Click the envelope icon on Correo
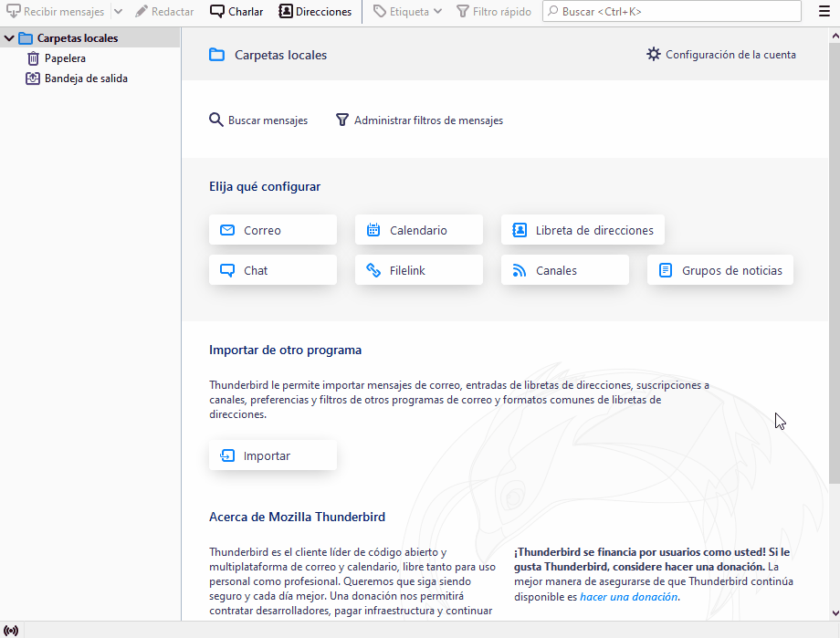This screenshot has height=638, width=840. pyautogui.click(x=227, y=230)
